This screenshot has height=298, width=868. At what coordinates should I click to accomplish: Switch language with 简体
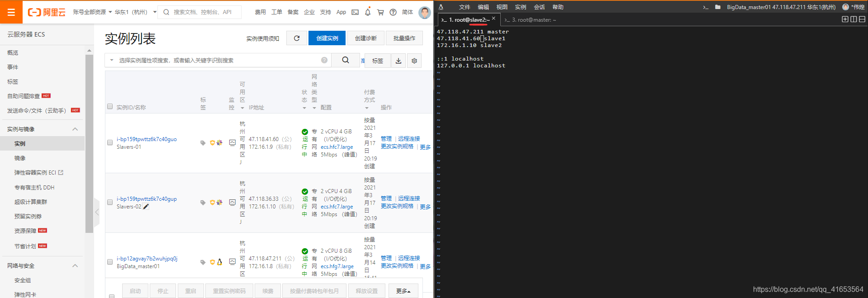coord(408,12)
